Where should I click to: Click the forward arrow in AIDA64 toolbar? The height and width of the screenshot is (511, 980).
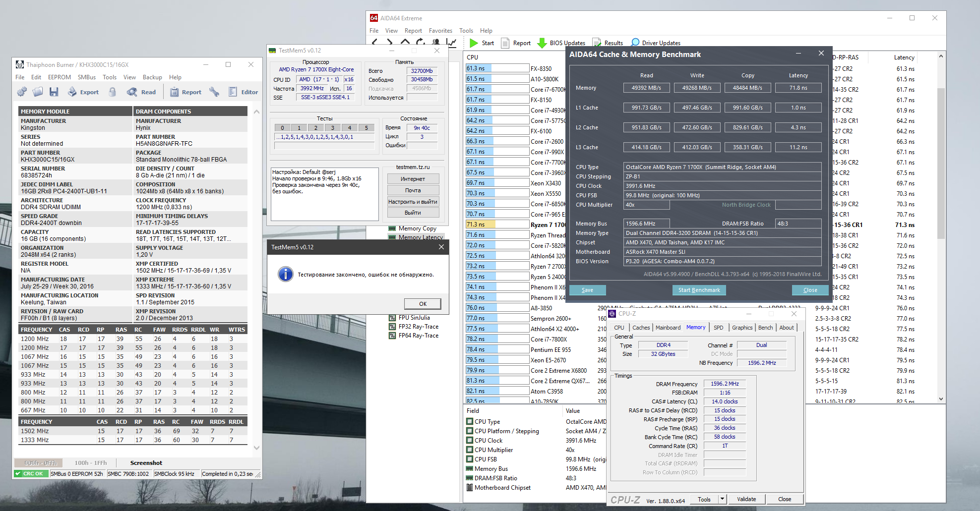click(390, 43)
